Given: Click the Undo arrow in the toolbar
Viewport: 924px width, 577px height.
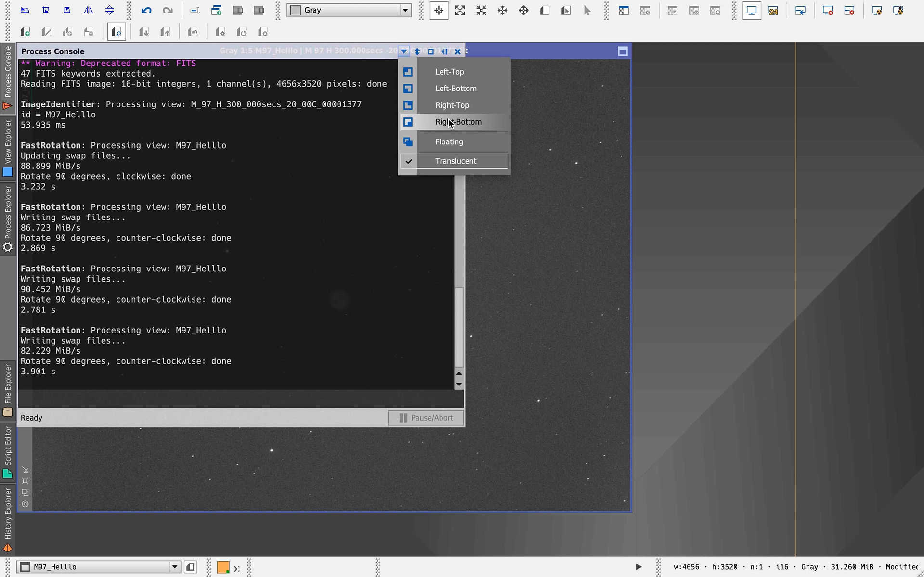Looking at the screenshot, I should tap(146, 10).
